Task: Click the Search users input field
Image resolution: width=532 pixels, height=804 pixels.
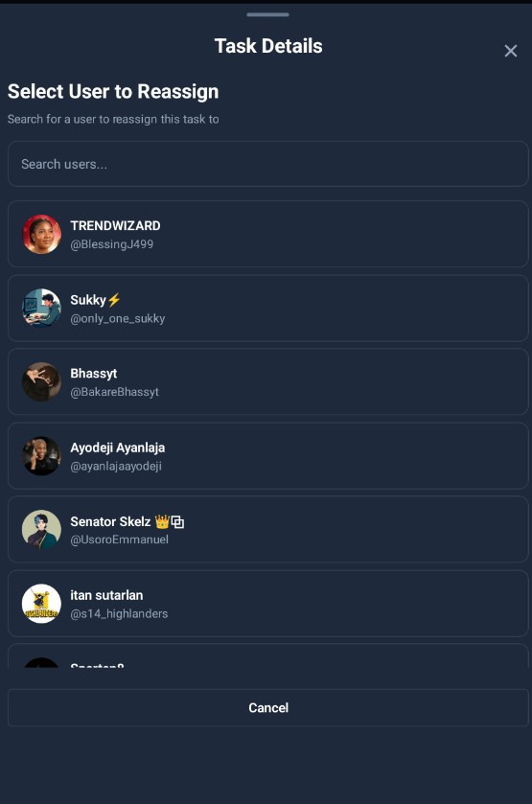Action: [267, 164]
